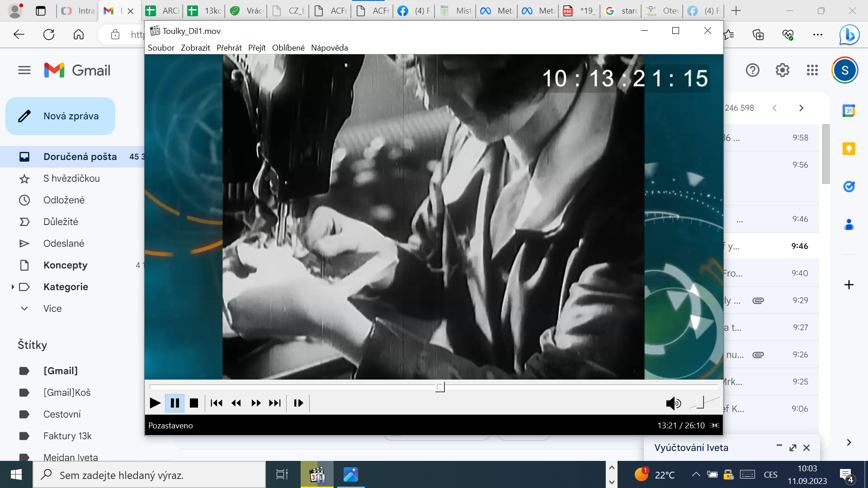Open browser collections icon

758,34
